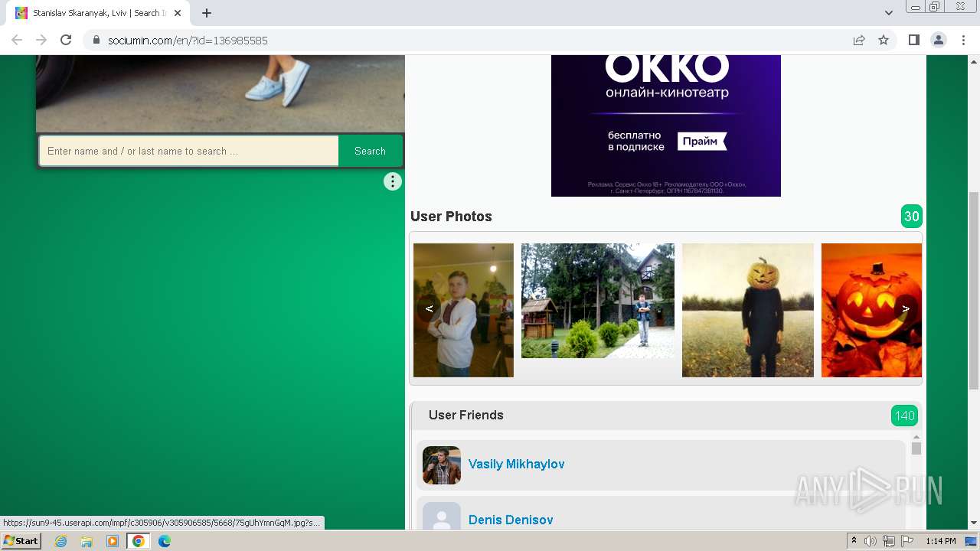Reload the current page

66,40
